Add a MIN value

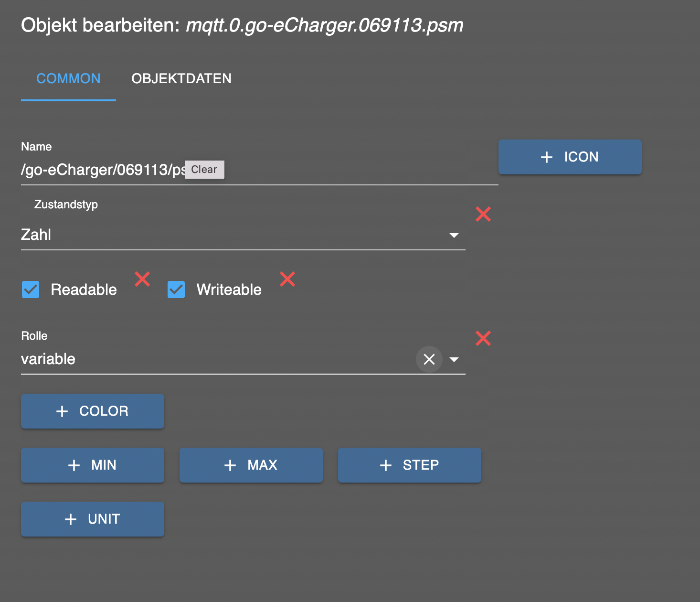93,465
